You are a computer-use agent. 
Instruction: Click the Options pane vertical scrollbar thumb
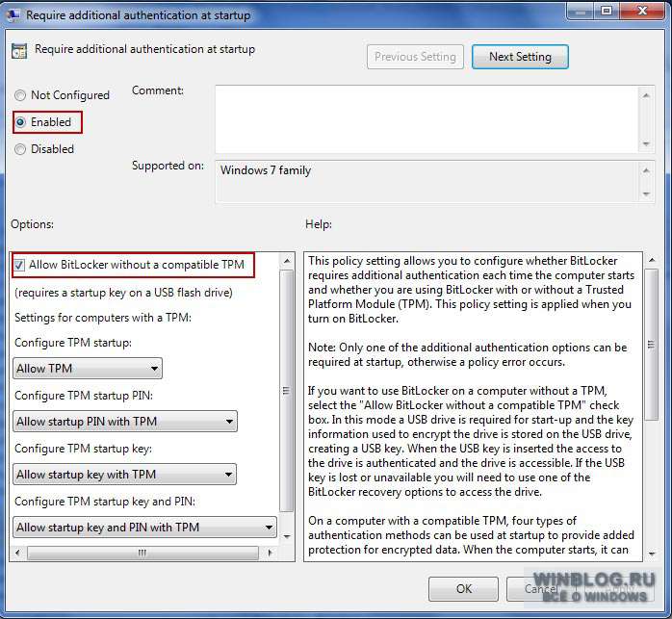[x=286, y=391]
